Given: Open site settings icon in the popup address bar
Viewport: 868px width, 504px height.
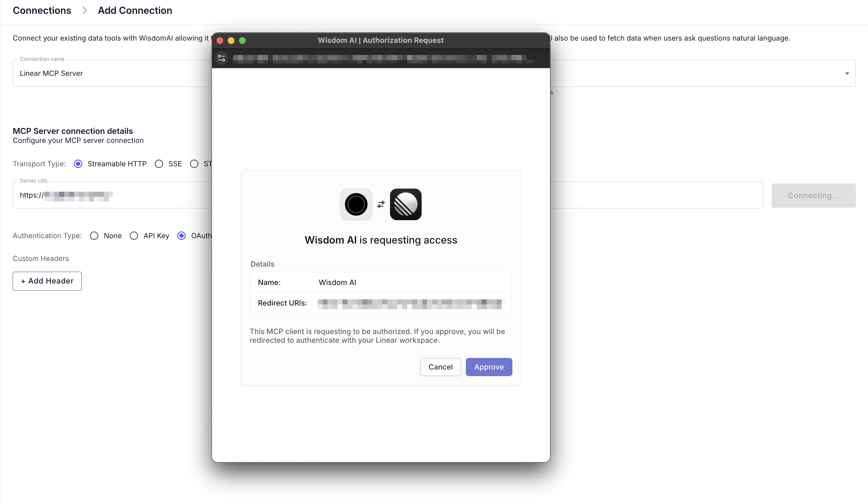Looking at the screenshot, I should click(222, 58).
